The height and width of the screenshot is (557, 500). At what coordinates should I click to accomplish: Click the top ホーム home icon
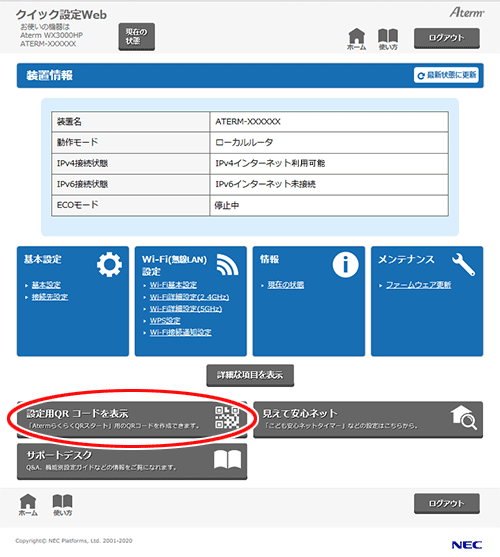click(357, 39)
